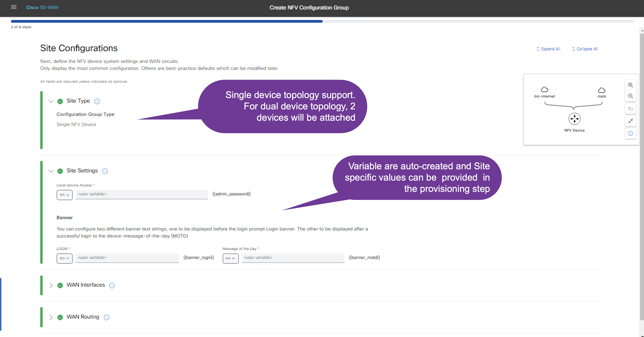Click the info icon beside Site Settings
Viewport: 644px width, 337px height.
click(x=105, y=171)
